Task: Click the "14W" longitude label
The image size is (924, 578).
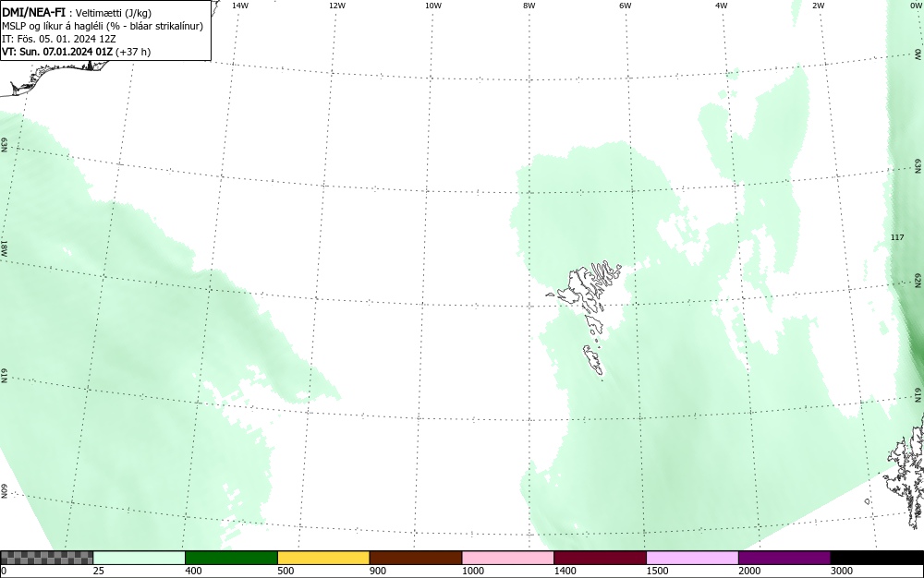Action: pyautogui.click(x=240, y=6)
